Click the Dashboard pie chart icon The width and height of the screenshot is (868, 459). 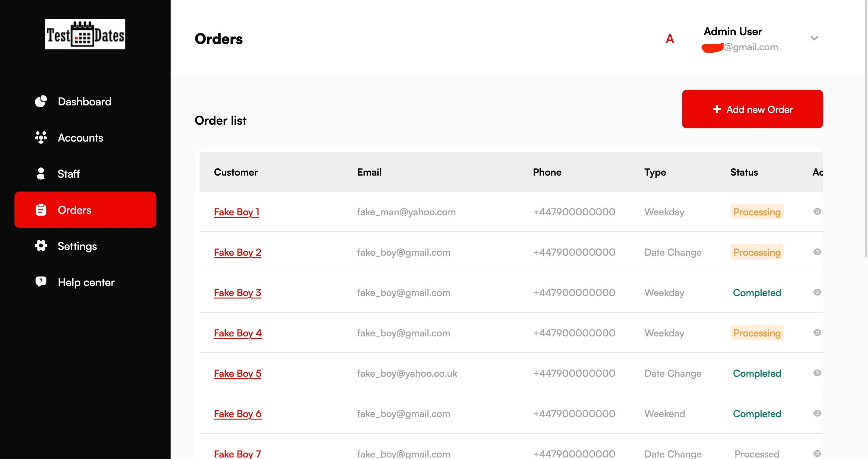coord(41,101)
